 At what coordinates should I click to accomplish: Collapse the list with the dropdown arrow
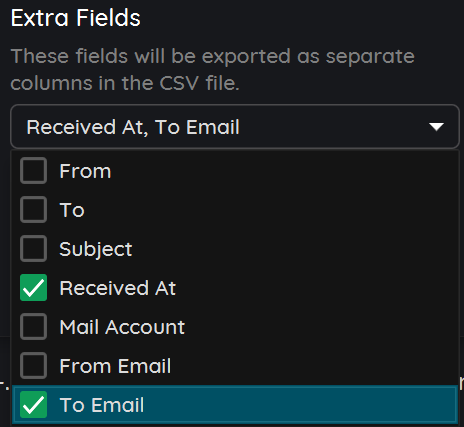(436, 127)
